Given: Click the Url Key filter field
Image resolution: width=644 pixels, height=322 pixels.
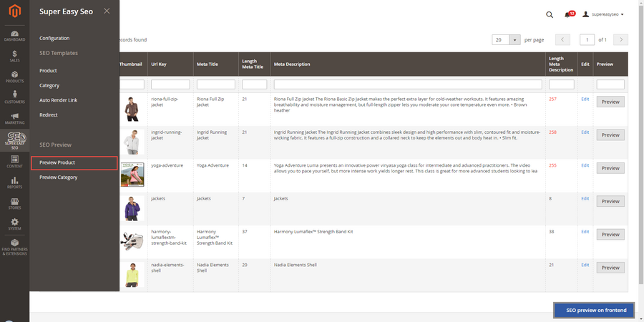Looking at the screenshot, I should 170,84.
